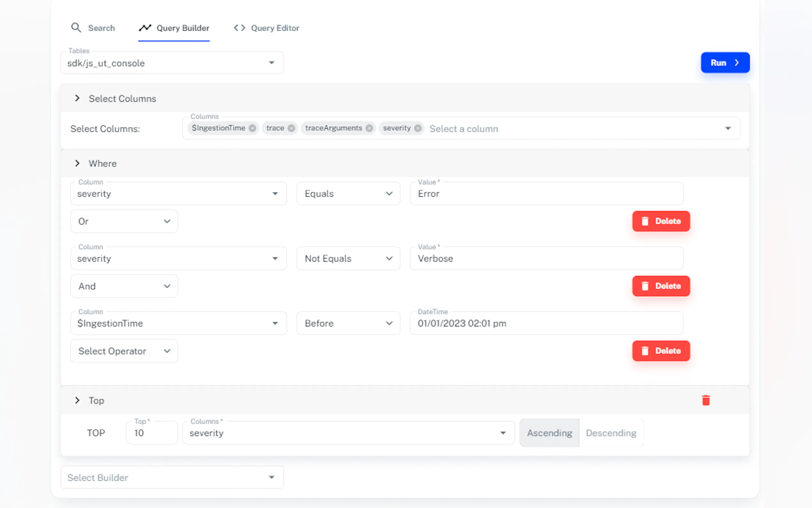Image resolution: width=812 pixels, height=508 pixels.
Task: Remove the trace column chip
Action: click(291, 128)
